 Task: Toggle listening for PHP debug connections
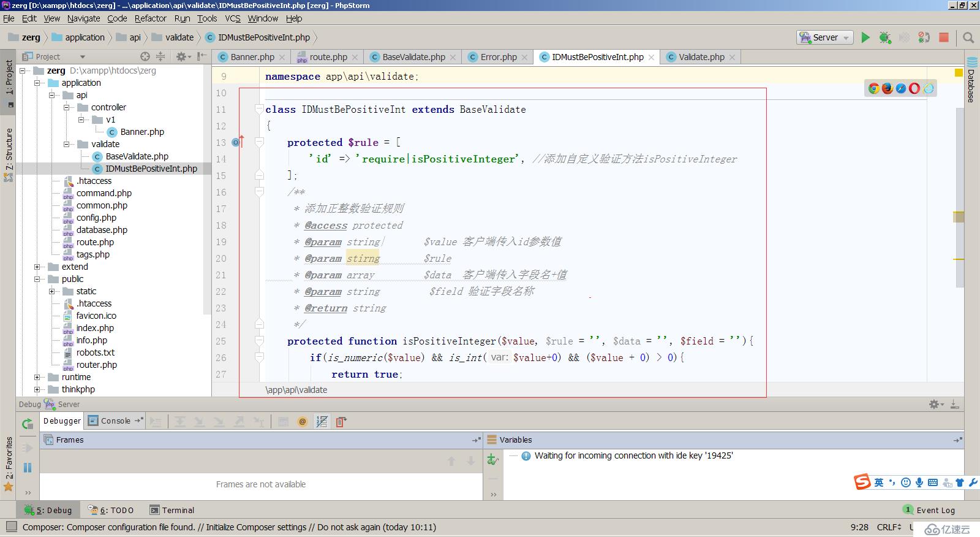924,37
